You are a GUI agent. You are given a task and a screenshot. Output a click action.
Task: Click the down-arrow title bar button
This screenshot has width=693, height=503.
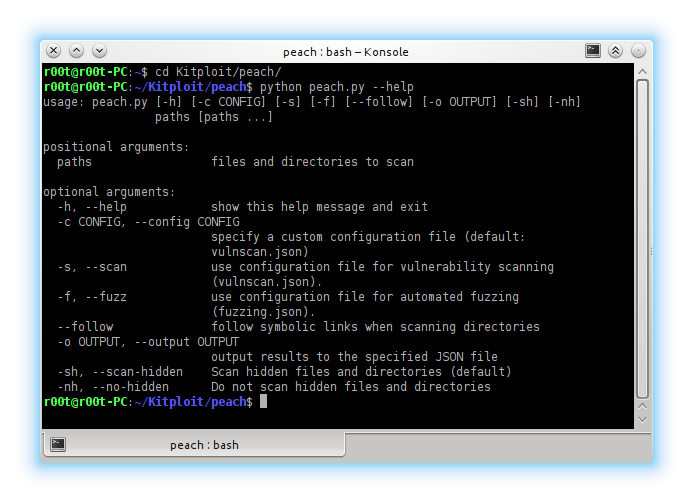[x=99, y=51]
